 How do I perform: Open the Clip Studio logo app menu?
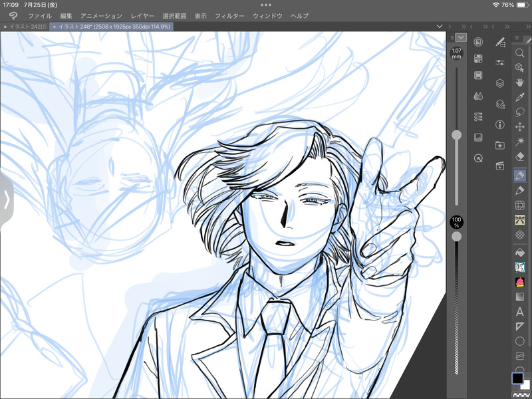click(13, 15)
